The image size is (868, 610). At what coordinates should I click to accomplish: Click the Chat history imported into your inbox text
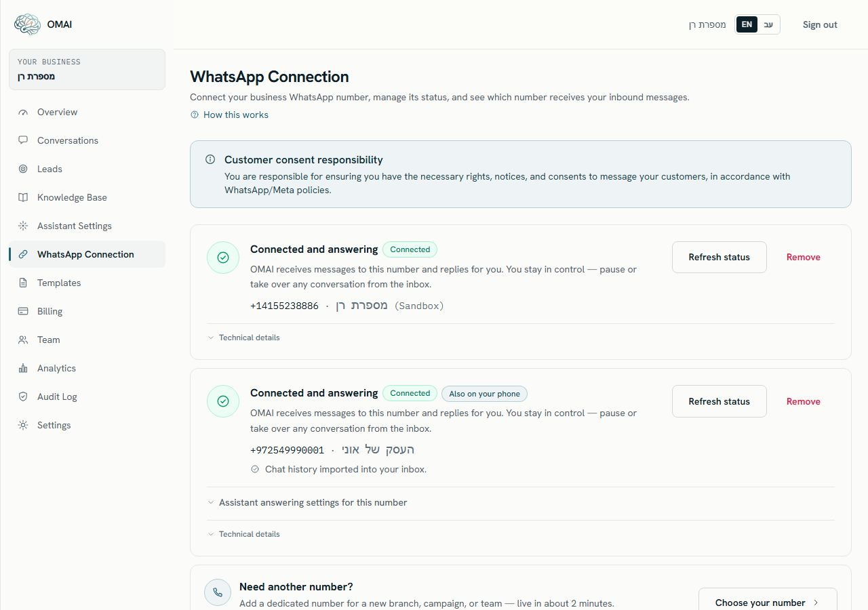346,469
